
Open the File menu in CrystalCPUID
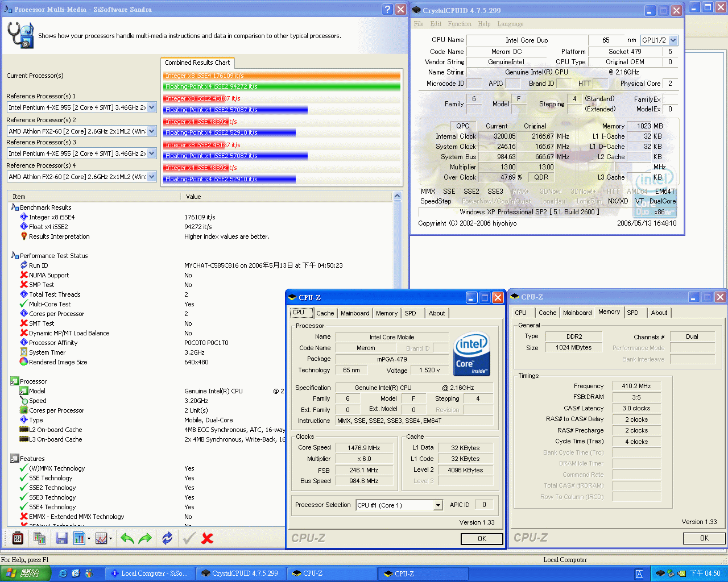[419, 24]
